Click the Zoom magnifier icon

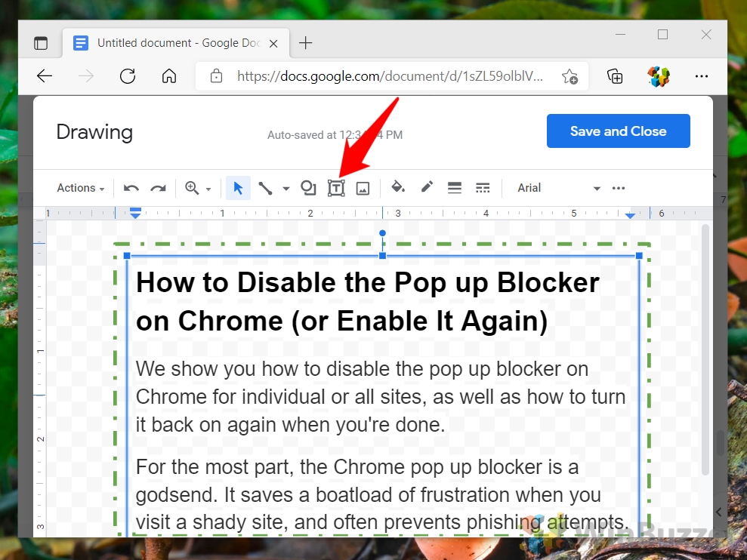click(192, 188)
